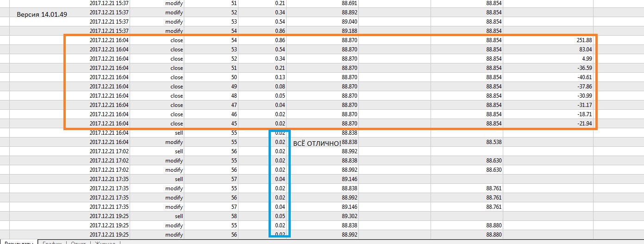644x244 pixels.
Task: Select lot size 0.21 in the modify row
Action: pyautogui.click(x=279, y=3)
